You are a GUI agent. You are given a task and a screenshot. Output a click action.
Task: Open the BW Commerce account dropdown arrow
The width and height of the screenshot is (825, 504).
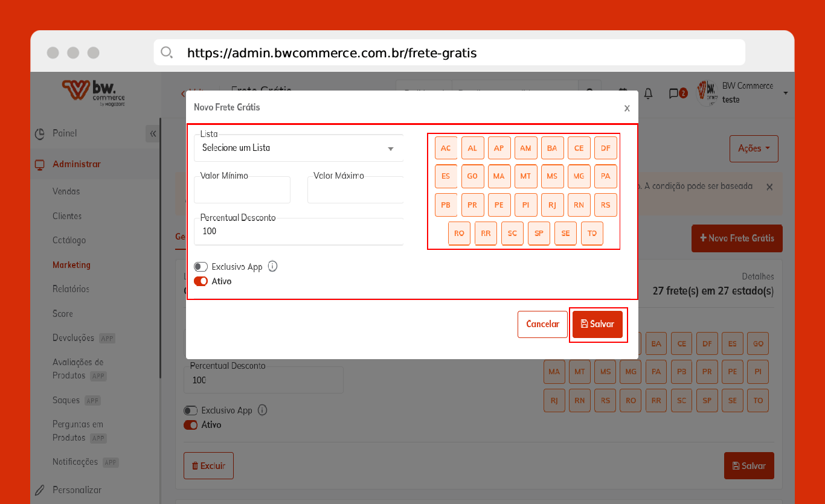(x=786, y=93)
